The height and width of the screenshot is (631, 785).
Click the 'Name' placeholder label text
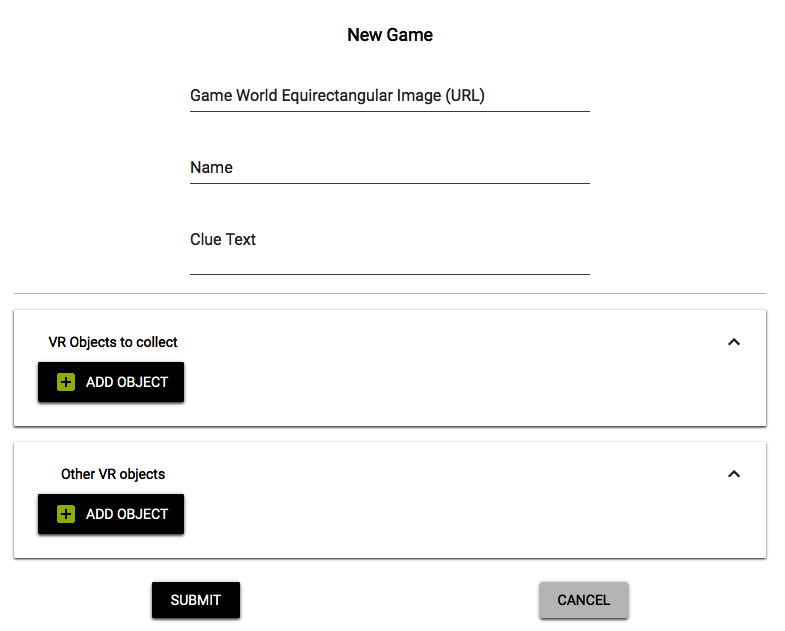[x=211, y=168]
